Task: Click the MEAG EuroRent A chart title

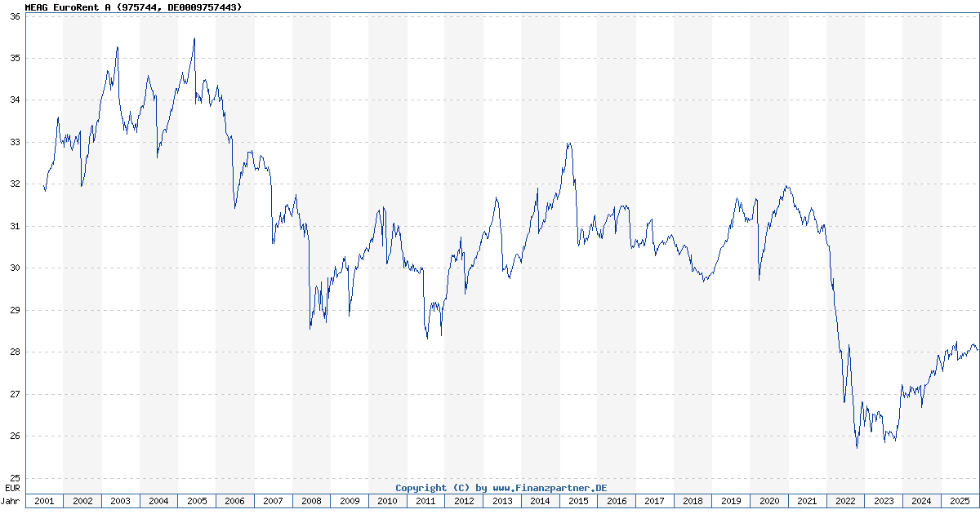Action: click(133, 7)
